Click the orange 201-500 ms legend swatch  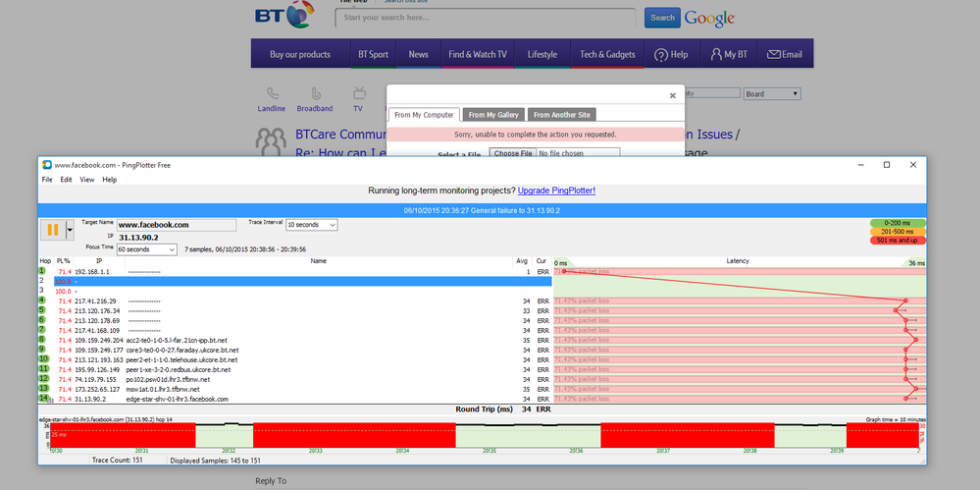pyautogui.click(x=898, y=232)
